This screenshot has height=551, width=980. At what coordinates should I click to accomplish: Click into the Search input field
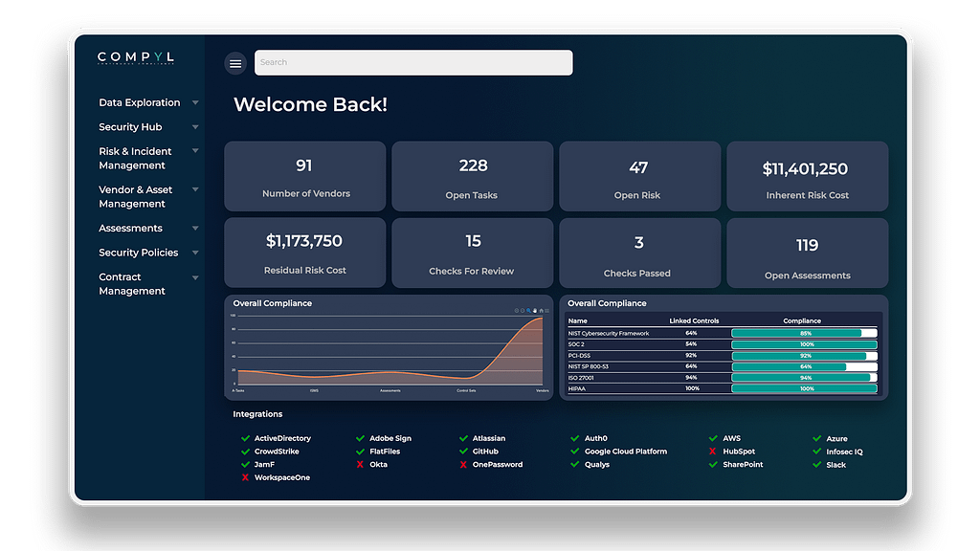[x=413, y=62]
